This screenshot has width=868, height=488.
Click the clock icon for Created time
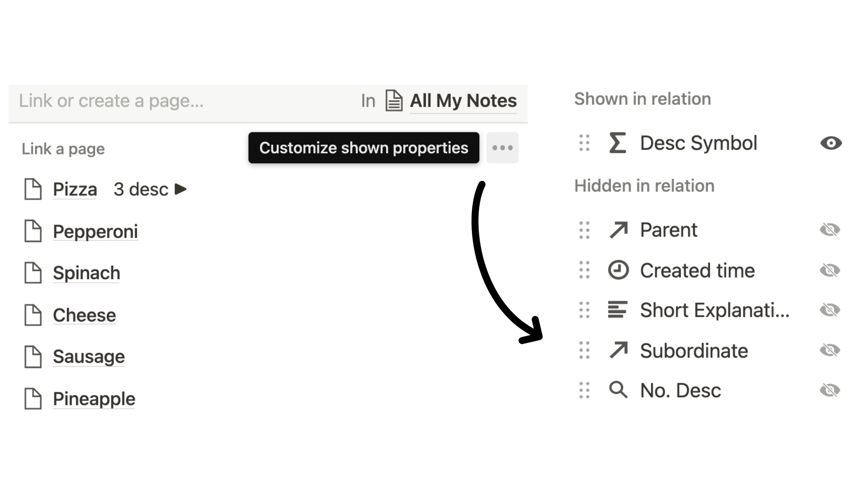tap(618, 270)
